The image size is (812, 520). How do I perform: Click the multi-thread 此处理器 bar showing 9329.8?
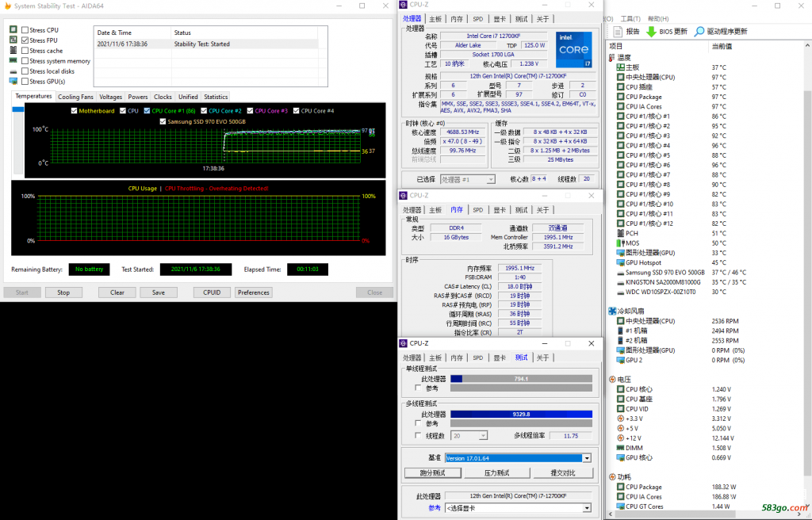click(x=521, y=415)
